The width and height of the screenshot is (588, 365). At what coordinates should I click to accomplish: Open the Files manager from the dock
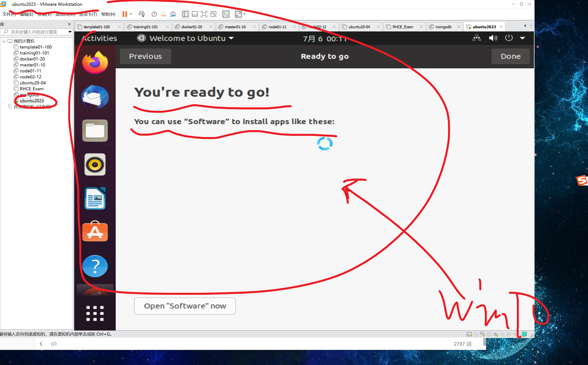pyautogui.click(x=95, y=131)
